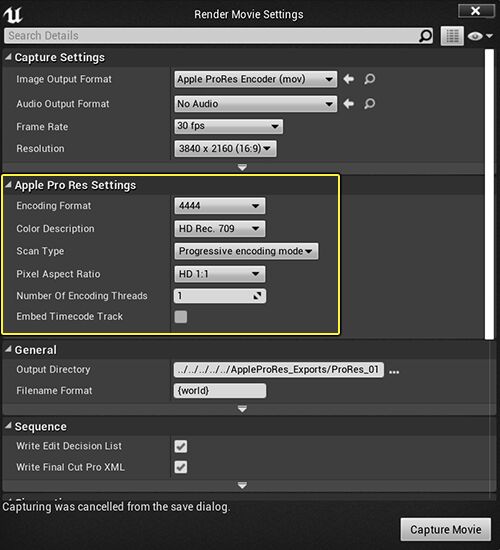
Task: Collapse the Capture Settings section
Action: point(8,57)
